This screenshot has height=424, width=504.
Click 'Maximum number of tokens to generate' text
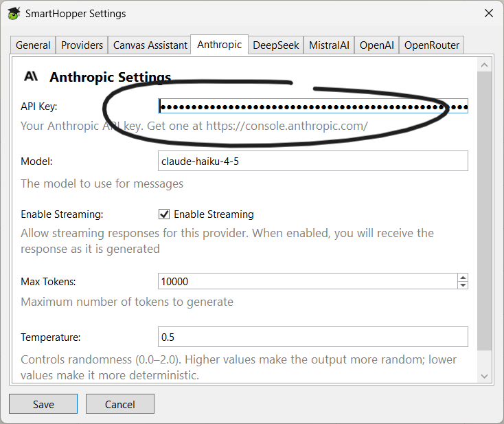pos(127,302)
